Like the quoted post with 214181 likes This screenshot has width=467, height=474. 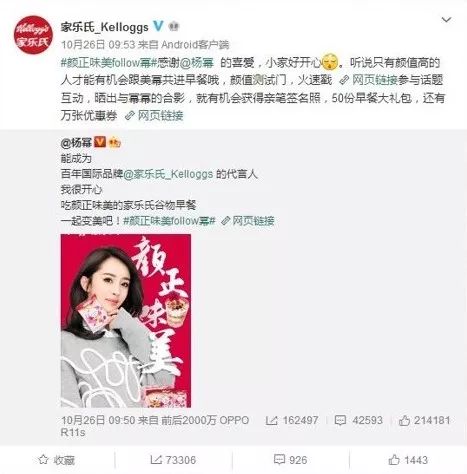tap(424, 420)
